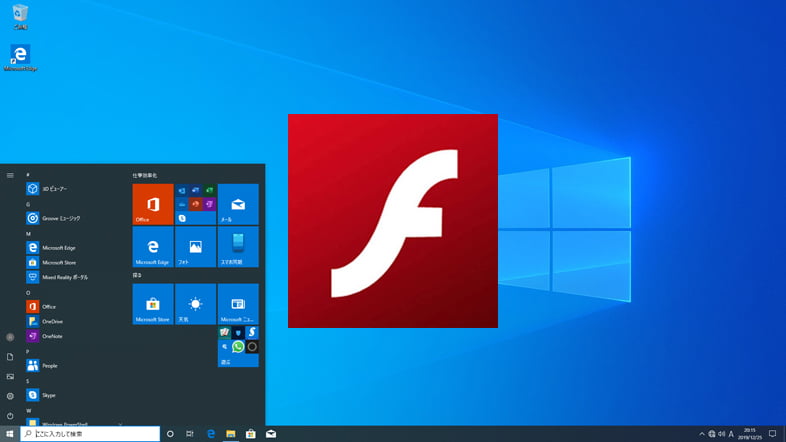Open Cortana from the taskbar
Image resolution: width=786 pixels, height=442 pixels.
tap(170, 434)
